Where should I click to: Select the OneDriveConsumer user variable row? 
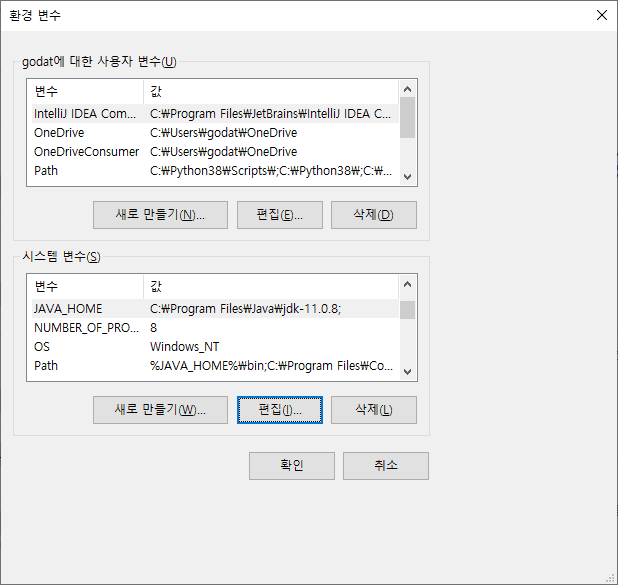(215, 152)
